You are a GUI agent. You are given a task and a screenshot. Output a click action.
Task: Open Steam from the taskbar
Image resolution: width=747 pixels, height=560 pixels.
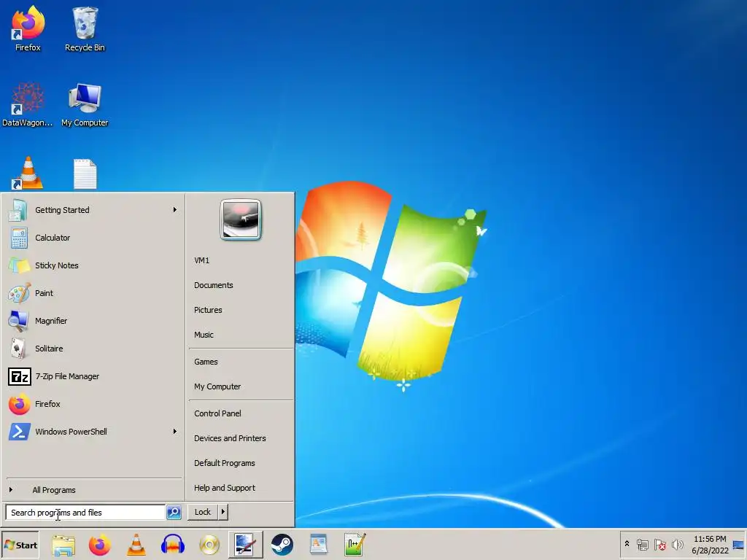tap(282, 545)
